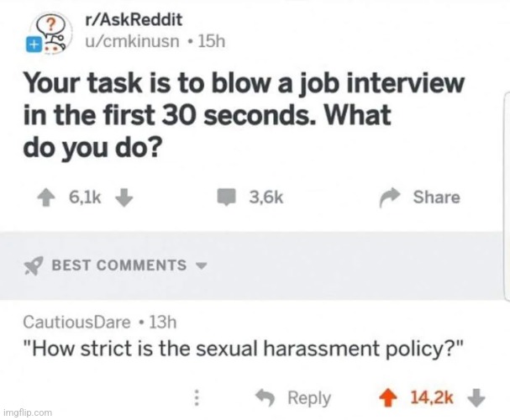The height and width of the screenshot is (420, 510).
Task: Downvote CautiousDare's comment
Action: [x=476, y=398]
